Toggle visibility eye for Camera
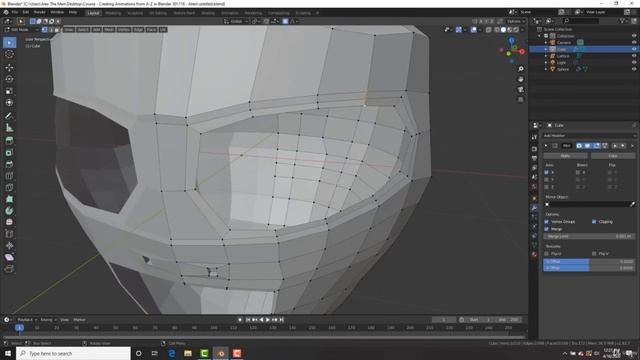The height and width of the screenshot is (360, 640). [634, 42]
